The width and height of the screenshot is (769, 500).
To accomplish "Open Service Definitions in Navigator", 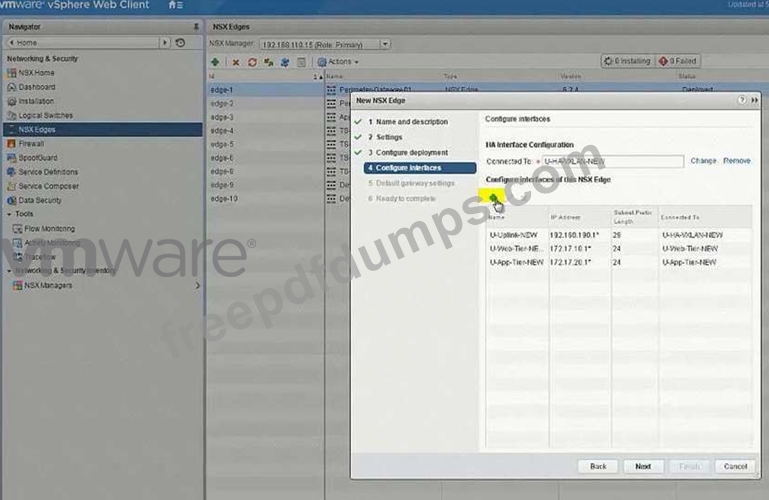I will pos(48,172).
